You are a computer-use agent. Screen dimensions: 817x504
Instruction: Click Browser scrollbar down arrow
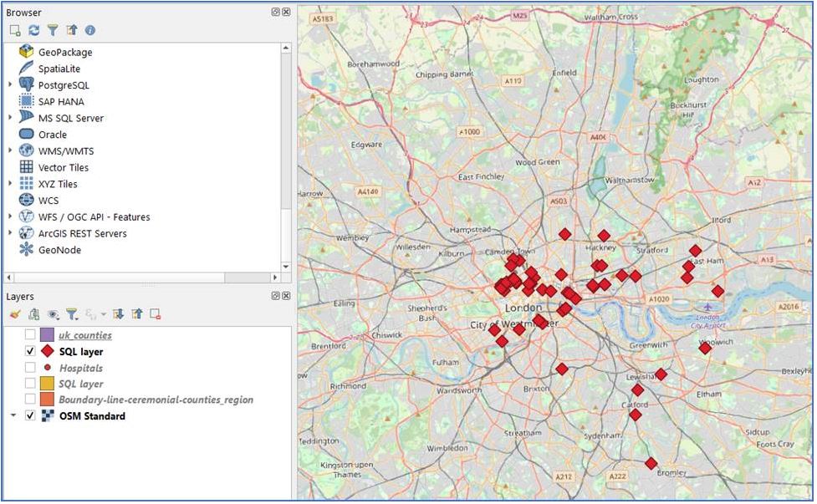pos(285,267)
